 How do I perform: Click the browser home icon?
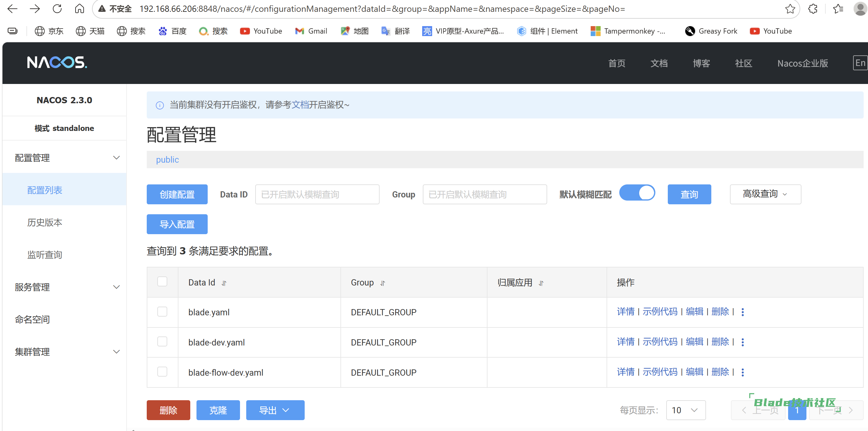[80, 9]
